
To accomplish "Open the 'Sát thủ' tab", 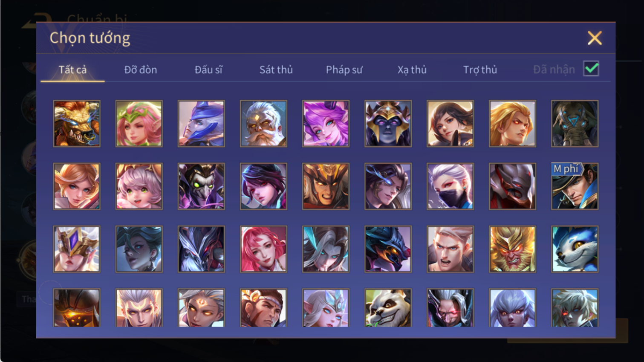I will tap(276, 70).
